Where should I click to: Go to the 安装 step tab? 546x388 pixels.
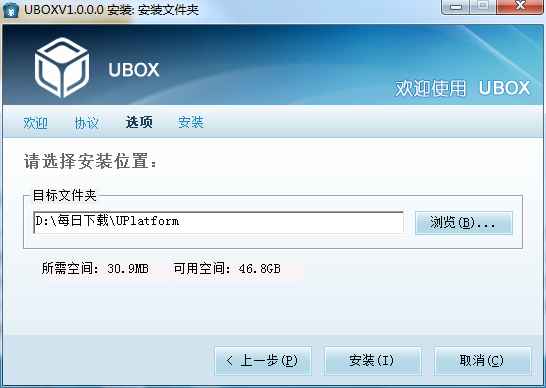pyautogui.click(x=191, y=122)
